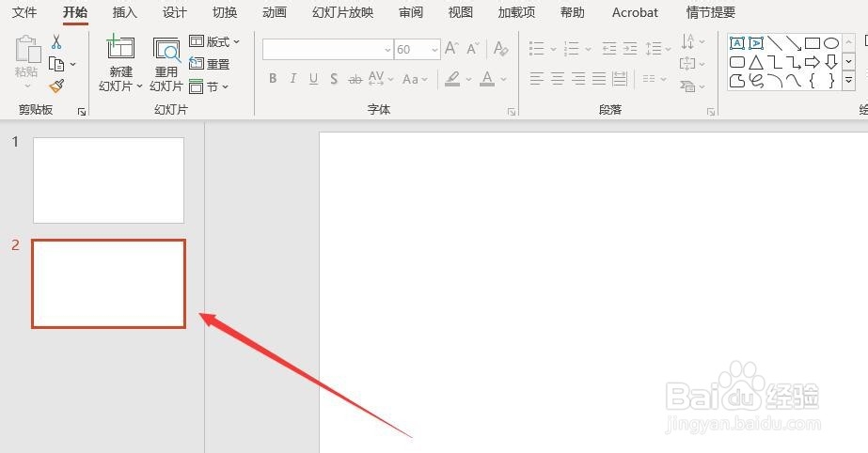Viewport: 868px width, 453px height.
Task: Click the convert to SmartArt icon
Action: [687, 86]
